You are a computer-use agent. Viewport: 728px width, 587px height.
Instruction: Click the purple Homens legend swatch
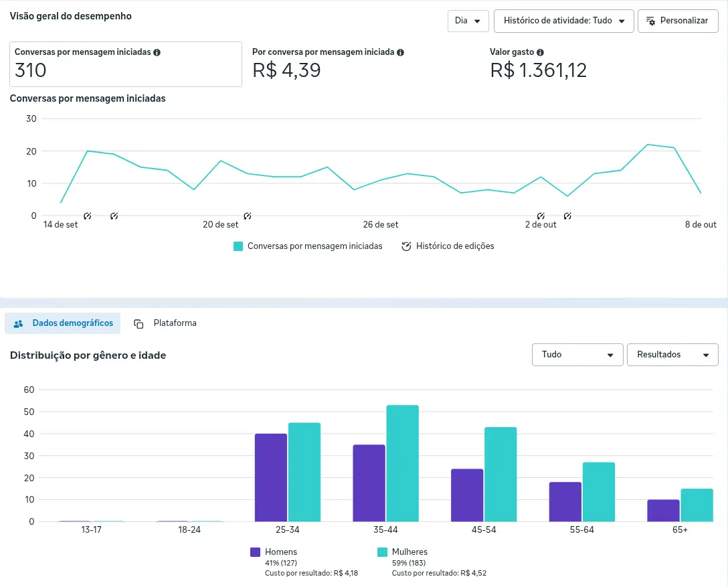[255, 552]
